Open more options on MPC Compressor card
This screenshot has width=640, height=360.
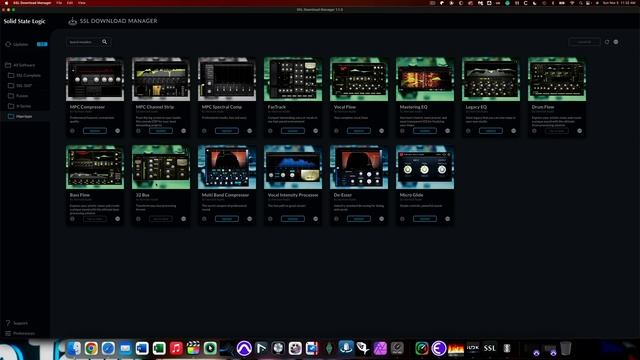point(118,131)
